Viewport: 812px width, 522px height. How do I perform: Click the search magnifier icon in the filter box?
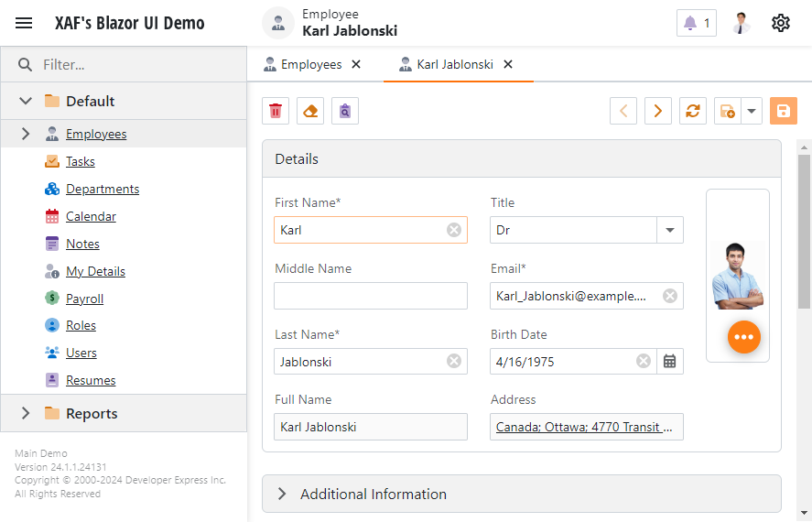[x=25, y=65]
